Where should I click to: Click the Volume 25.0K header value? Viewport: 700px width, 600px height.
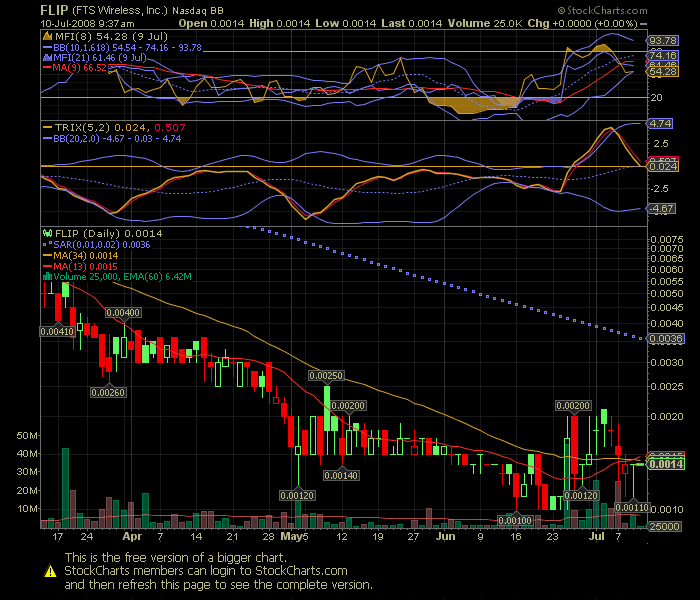coord(485,24)
